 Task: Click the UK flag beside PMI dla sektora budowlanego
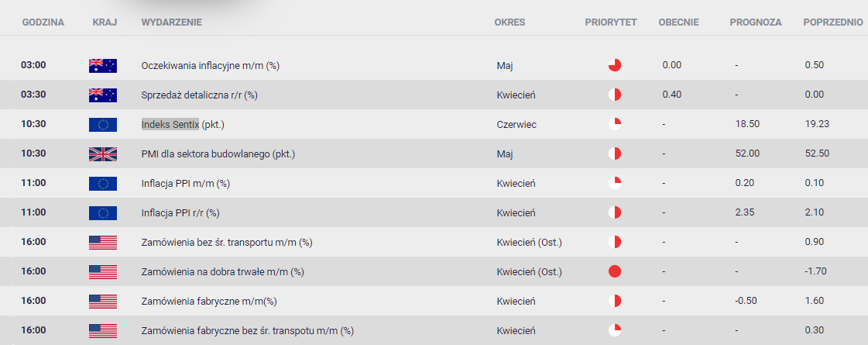[x=102, y=154]
